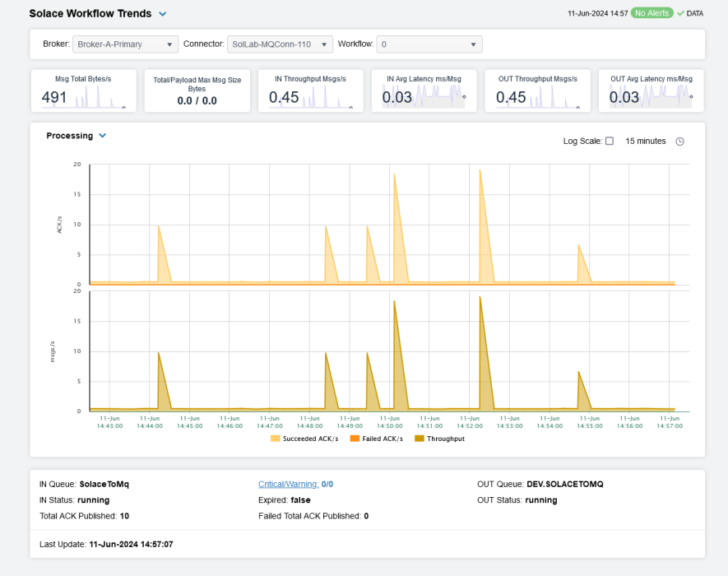This screenshot has width=728, height=576.
Task: Toggle Failed ACK/s legend series
Action: (377, 439)
